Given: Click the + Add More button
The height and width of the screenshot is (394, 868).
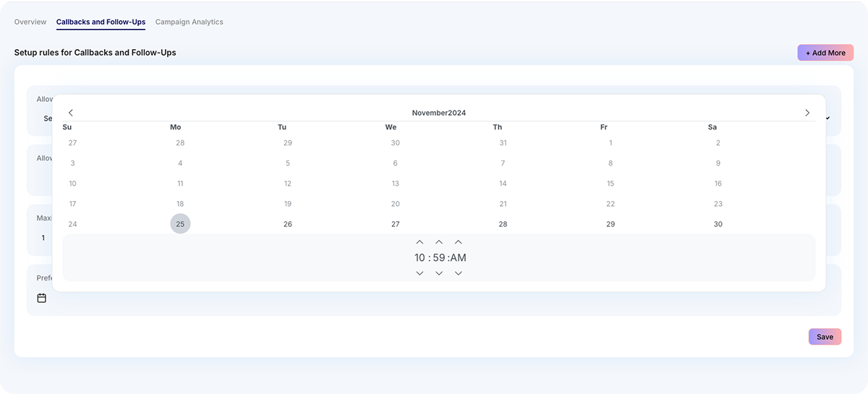Looking at the screenshot, I should (825, 53).
